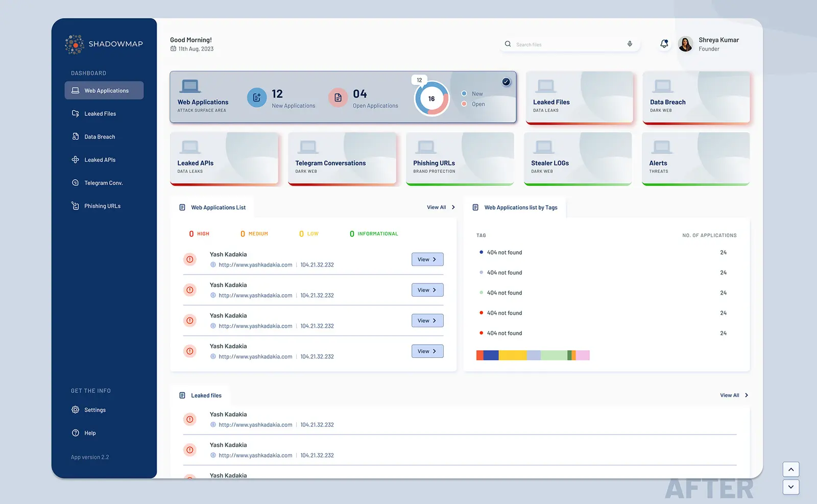Filter by INFORMATIONAL severity

point(374,234)
